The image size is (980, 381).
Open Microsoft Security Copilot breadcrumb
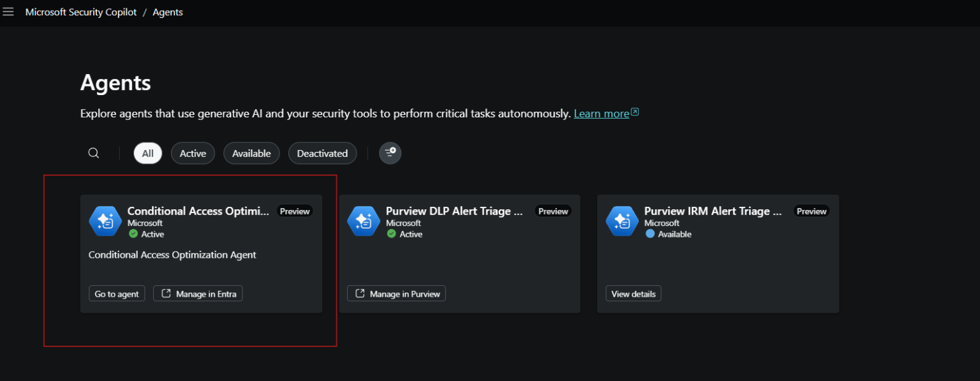(x=81, y=11)
